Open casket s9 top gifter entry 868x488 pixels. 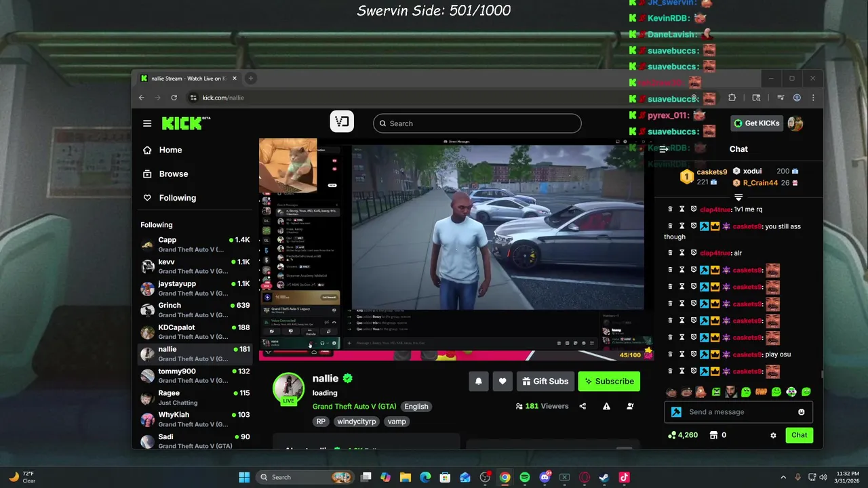(x=703, y=177)
